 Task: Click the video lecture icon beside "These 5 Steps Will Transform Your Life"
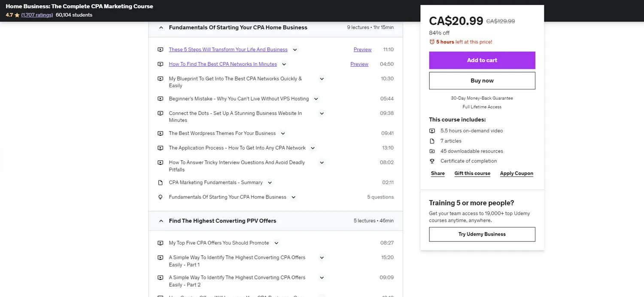(x=160, y=49)
